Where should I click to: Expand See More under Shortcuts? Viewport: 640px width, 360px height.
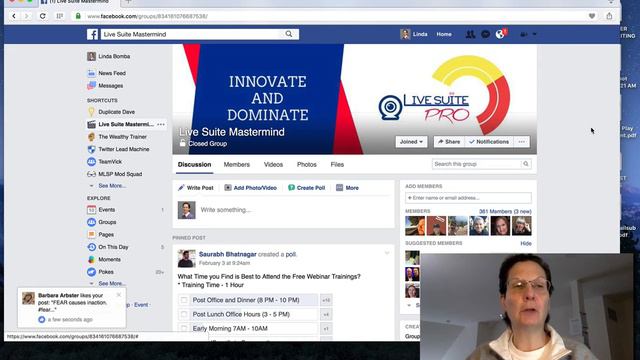(x=112, y=186)
